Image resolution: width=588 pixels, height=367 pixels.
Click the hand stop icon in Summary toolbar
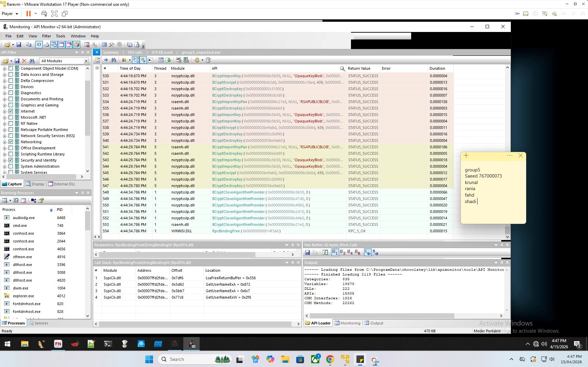(197, 60)
